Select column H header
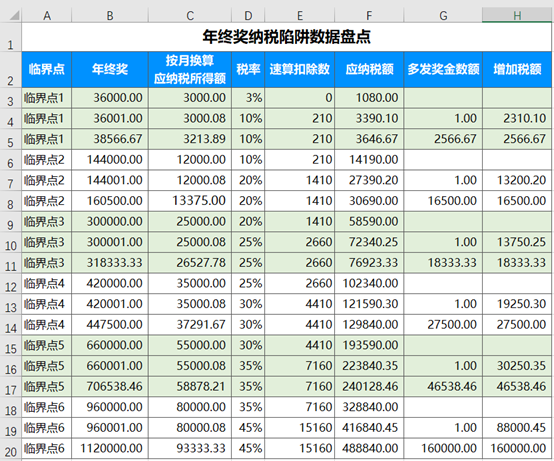This screenshot has height=461, width=554. point(517,15)
